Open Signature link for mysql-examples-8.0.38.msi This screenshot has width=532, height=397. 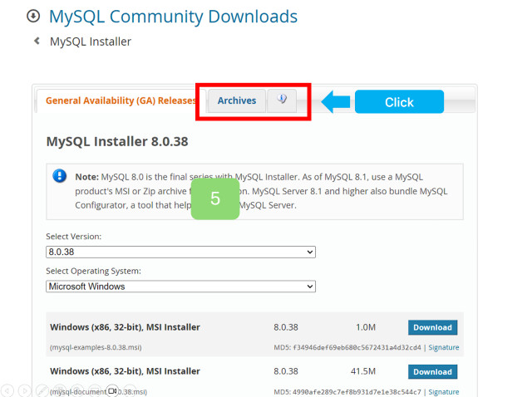tap(443, 347)
